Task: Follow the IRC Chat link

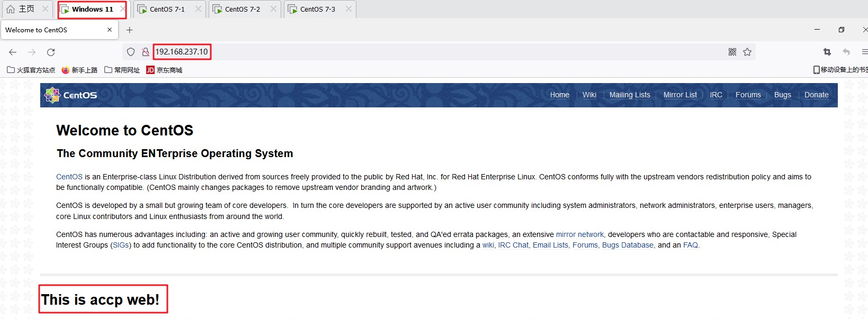Action: pyautogui.click(x=513, y=245)
